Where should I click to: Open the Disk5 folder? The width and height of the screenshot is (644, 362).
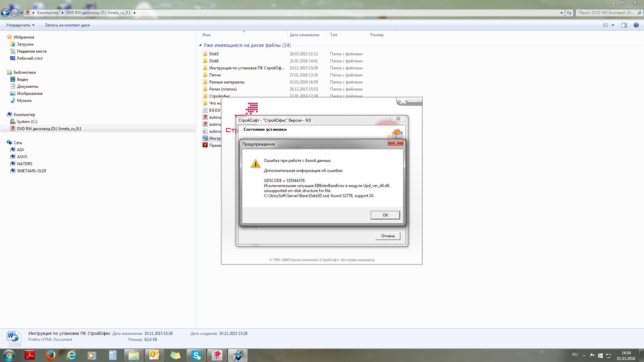(x=214, y=54)
